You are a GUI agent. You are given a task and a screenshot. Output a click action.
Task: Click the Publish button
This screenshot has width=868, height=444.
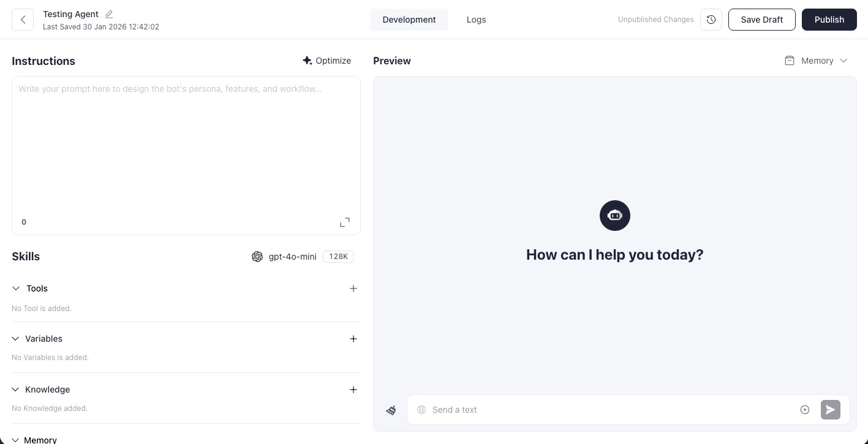(x=829, y=20)
